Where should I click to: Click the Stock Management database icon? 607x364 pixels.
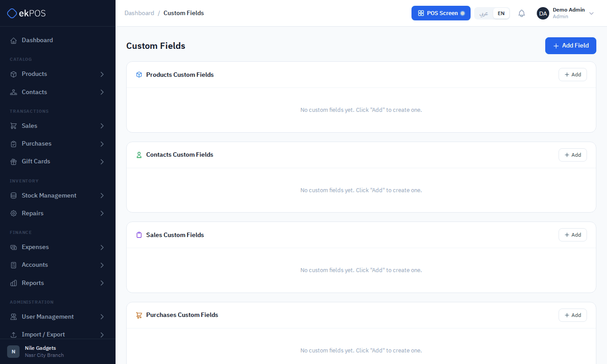click(13, 196)
